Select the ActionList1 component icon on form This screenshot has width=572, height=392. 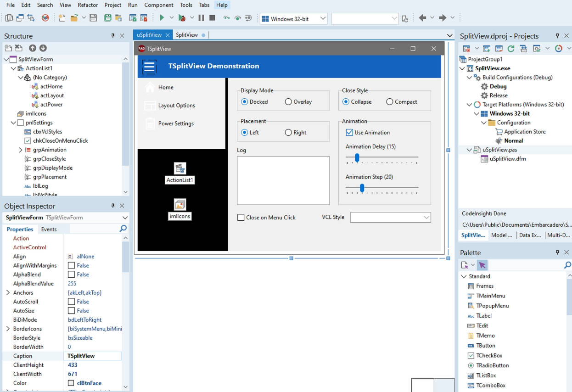tap(180, 168)
